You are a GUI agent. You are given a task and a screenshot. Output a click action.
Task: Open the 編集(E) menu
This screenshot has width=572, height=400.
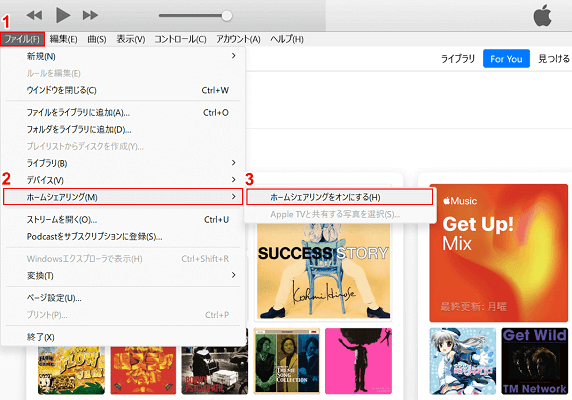[63, 39]
